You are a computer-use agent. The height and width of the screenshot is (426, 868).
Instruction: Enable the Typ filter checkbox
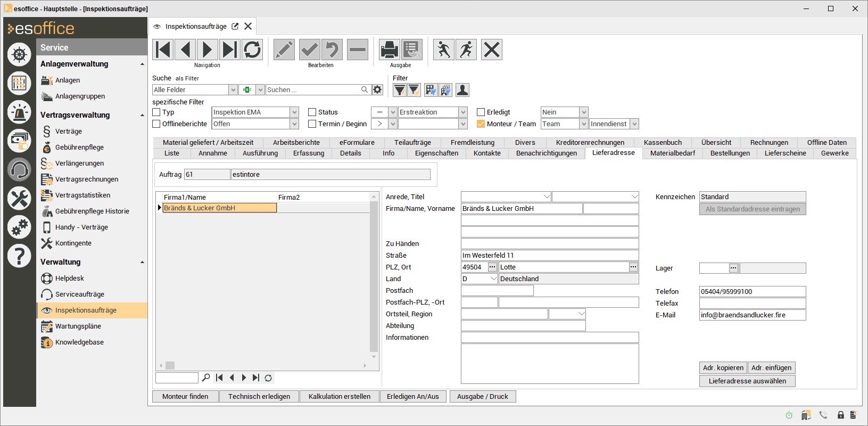(156, 112)
